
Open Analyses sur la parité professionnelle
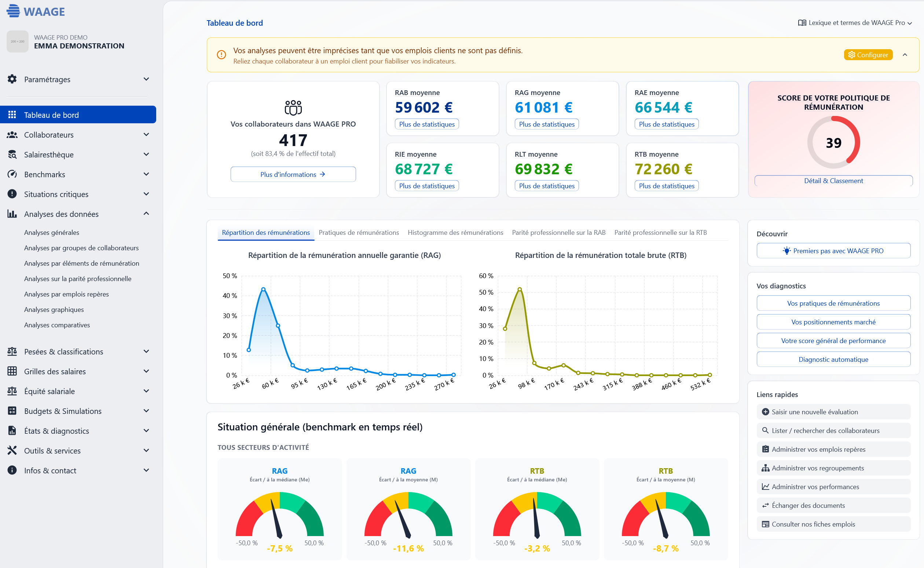(x=78, y=279)
